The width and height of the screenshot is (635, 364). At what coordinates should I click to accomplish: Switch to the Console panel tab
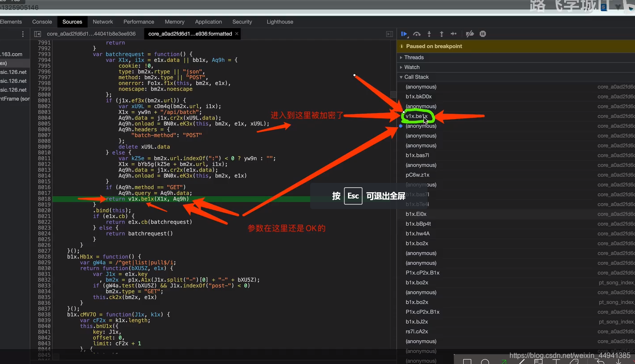42,22
